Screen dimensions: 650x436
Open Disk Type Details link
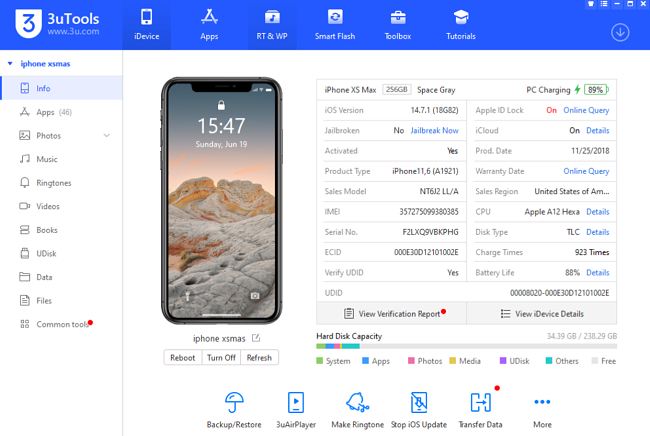pos(597,232)
